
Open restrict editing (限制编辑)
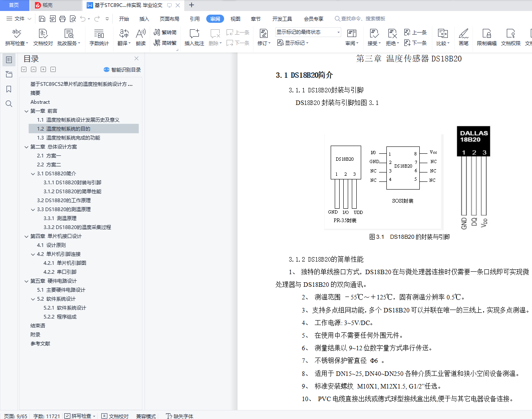tap(486, 37)
